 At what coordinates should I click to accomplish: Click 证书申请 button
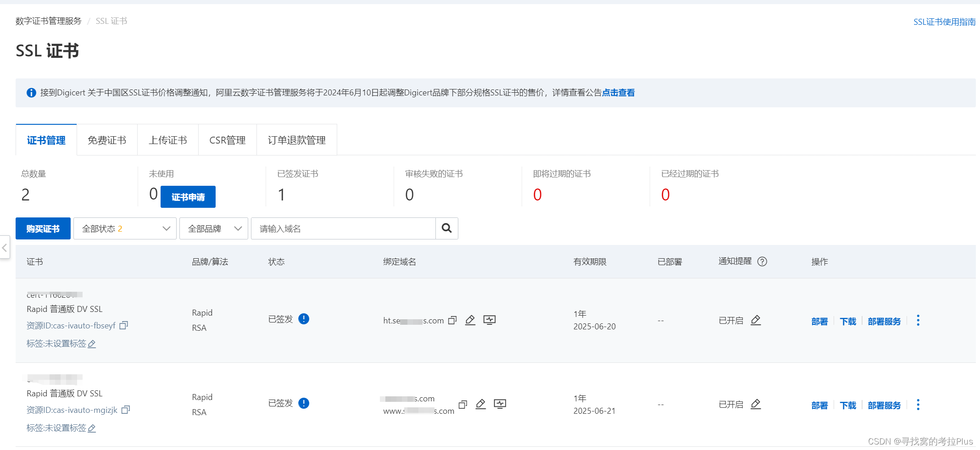coord(188,197)
